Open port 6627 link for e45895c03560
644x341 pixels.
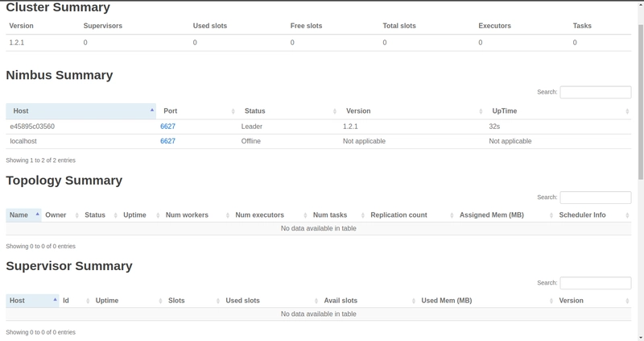click(x=167, y=127)
